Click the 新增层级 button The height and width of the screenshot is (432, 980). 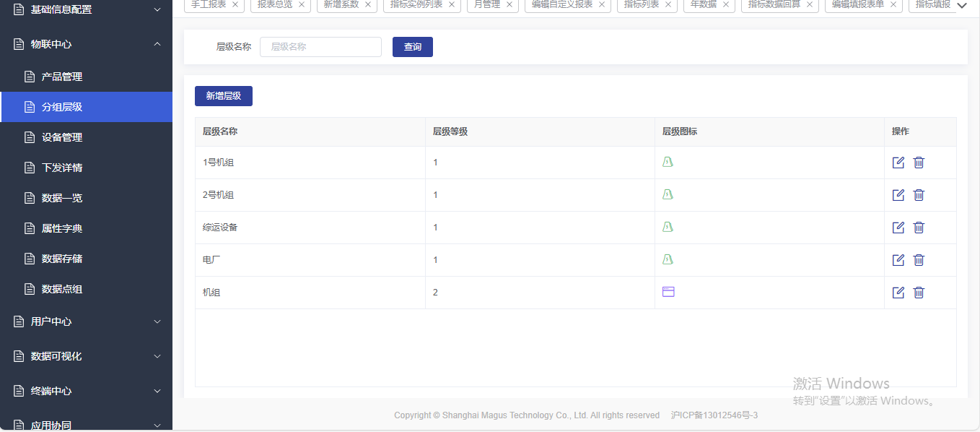[224, 96]
